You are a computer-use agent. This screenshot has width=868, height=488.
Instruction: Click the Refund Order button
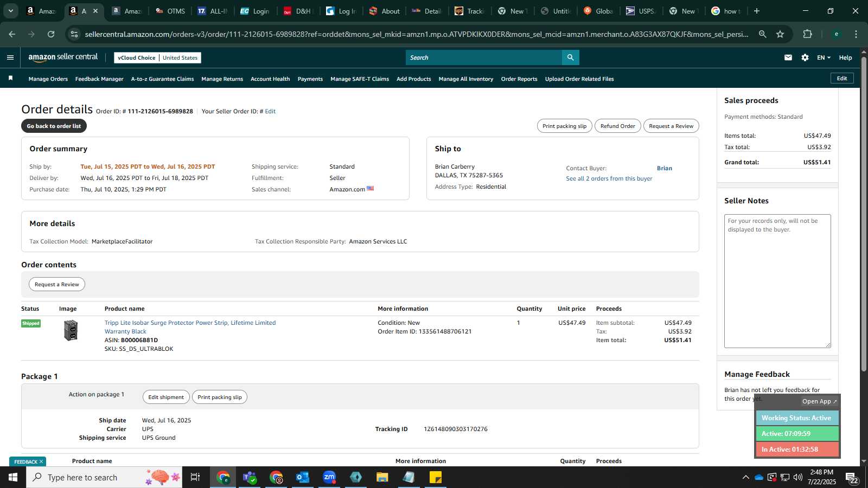tap(617, 126)
